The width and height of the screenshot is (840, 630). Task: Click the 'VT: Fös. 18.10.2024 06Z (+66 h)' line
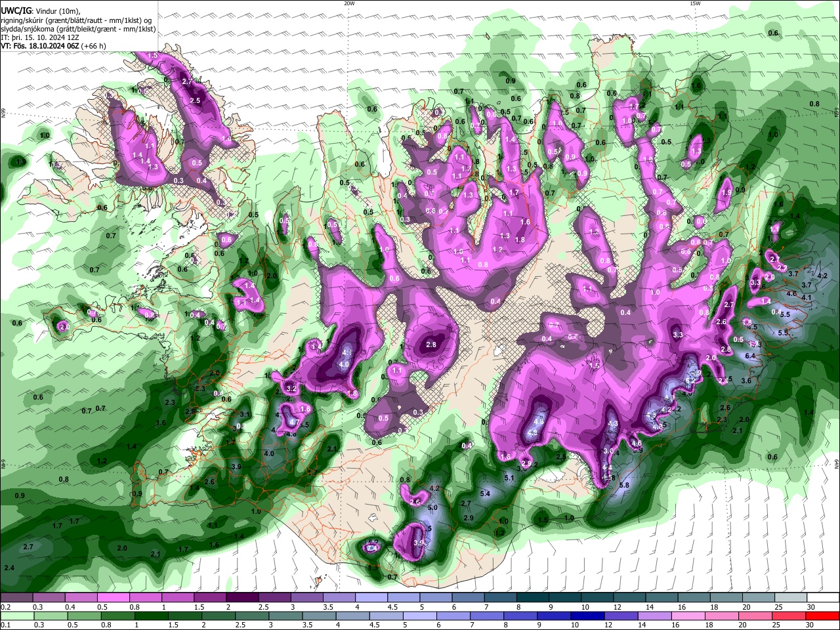(x=53, y=46)
